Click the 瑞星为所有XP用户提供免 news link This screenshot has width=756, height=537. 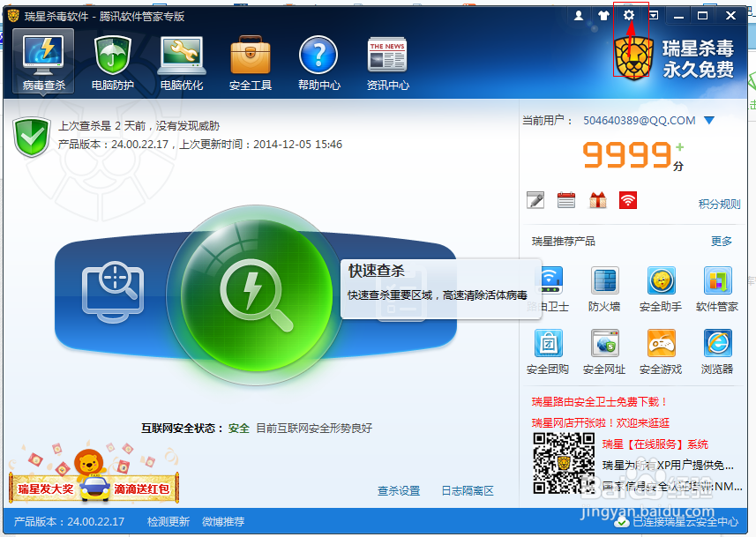coord(668,466)
